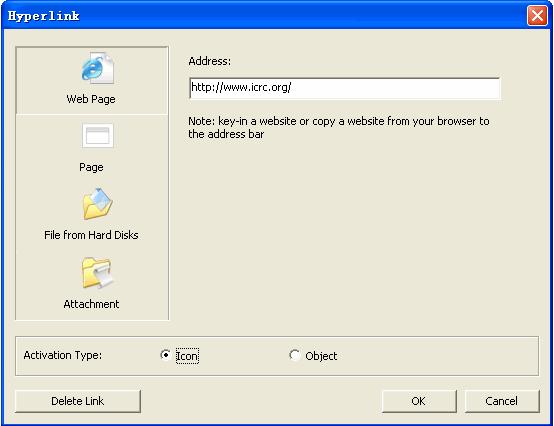The image size is (554, 426).
Task: Click the Attachment label
Action: pyautogui.click(x=91, y=304)
